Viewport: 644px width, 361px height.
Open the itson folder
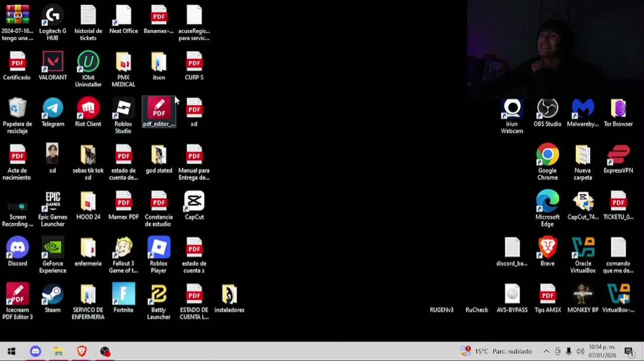coord(158,66)
